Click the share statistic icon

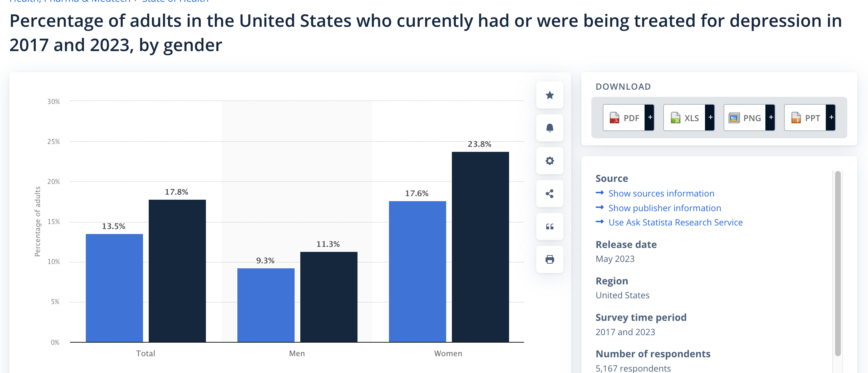[550, 194]
